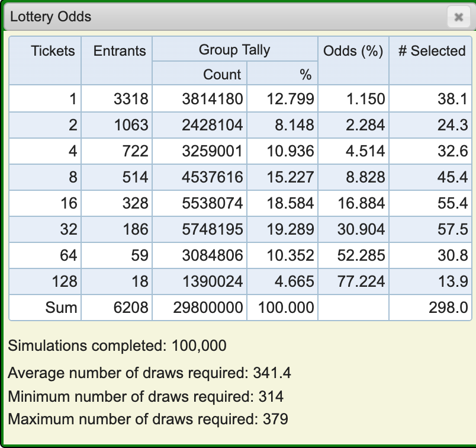The height and width of the screenshot is (448, 476).
Task: Select the percentage 10.936
Action: 291,151
